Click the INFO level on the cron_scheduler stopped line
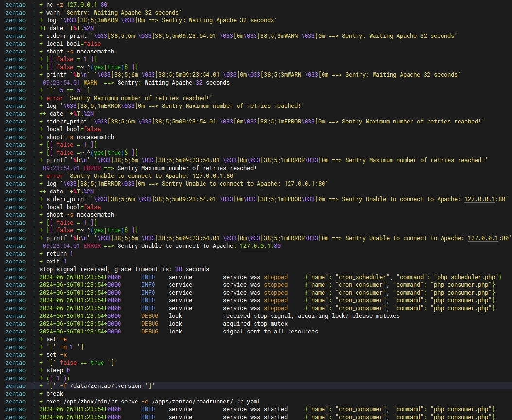Screen dimensions: 512x420 pos(148,277)
